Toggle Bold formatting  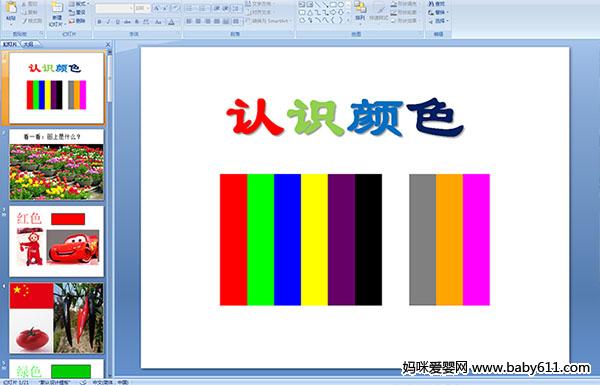tap(99, 22)
